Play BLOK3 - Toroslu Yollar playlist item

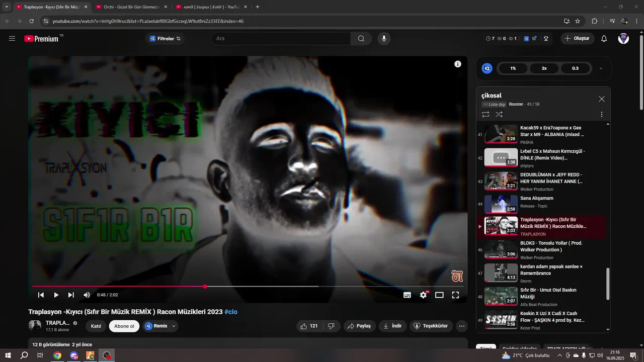coord(541,250)
